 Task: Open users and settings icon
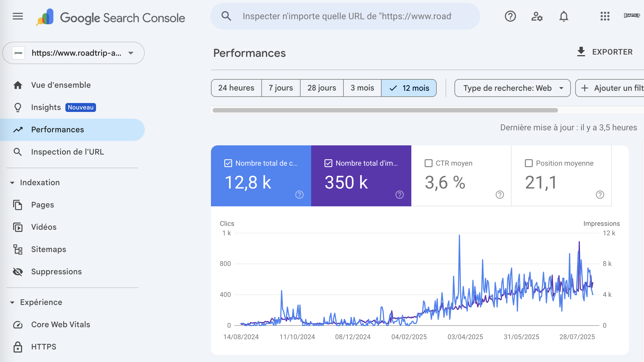[x=537, y=16]
